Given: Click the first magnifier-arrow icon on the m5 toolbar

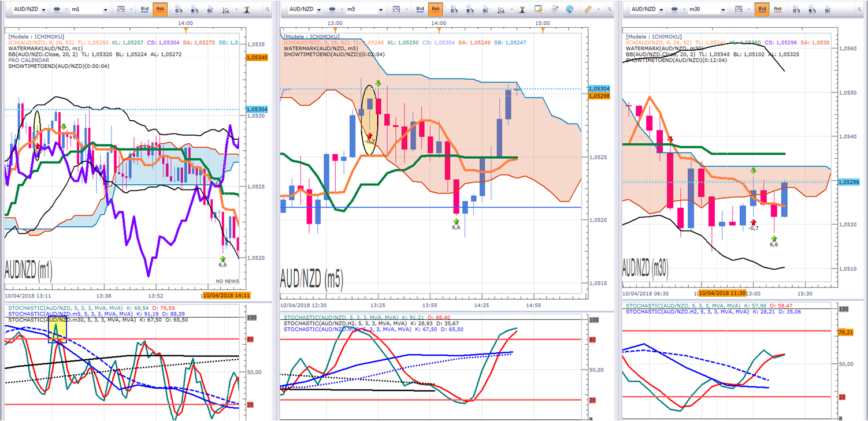Looking at the screenshot, I should (x=454, y=9).
